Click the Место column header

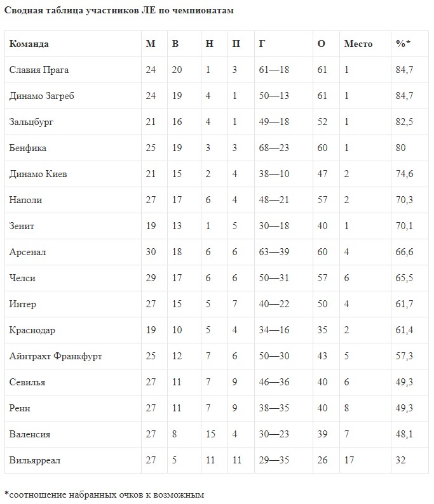358,44
